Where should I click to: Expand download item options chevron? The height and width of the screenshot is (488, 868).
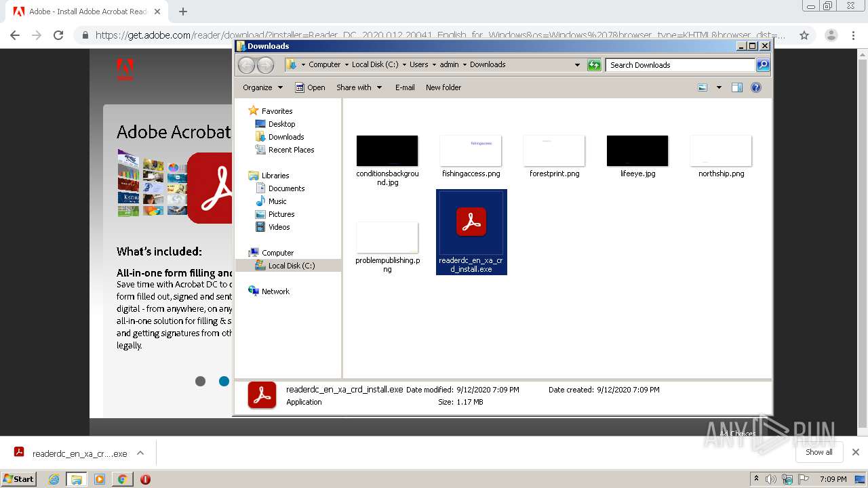point(140,453)
